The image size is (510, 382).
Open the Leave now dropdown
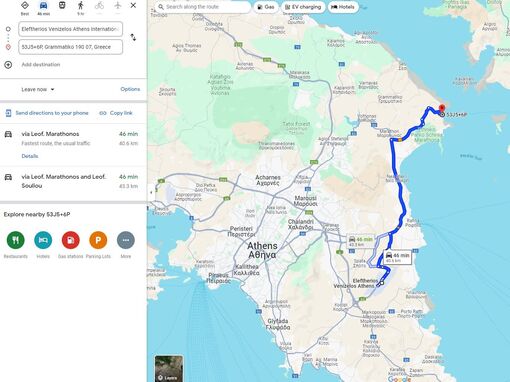point(38,89)
